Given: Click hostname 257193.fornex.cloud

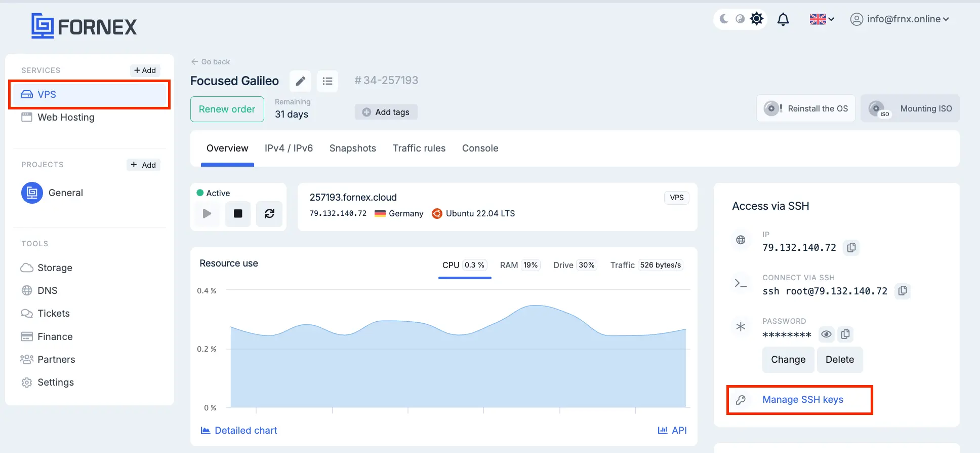Looking at the screenshot, I should pos(353,197).
